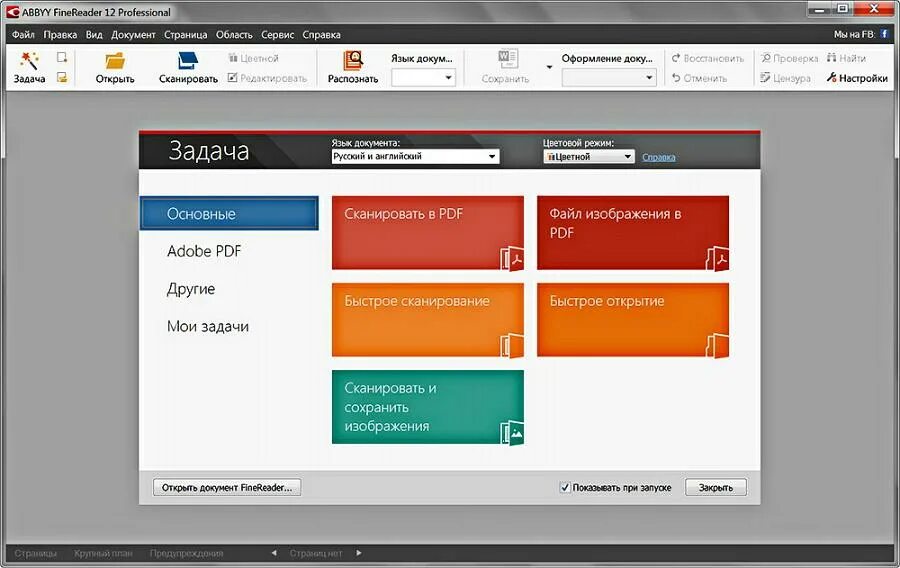Click Страниц нет page indicator
900x568 pixels.
click(316, 553)
